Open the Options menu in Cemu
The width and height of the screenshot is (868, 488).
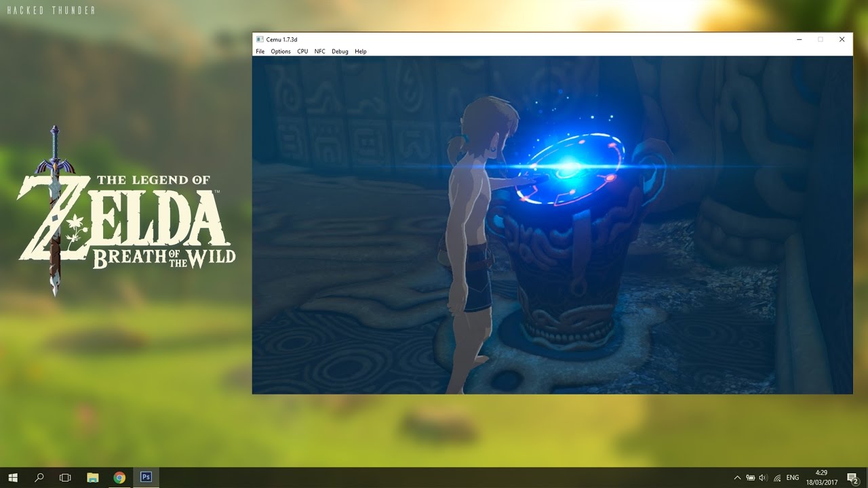(x=281, y=52)
